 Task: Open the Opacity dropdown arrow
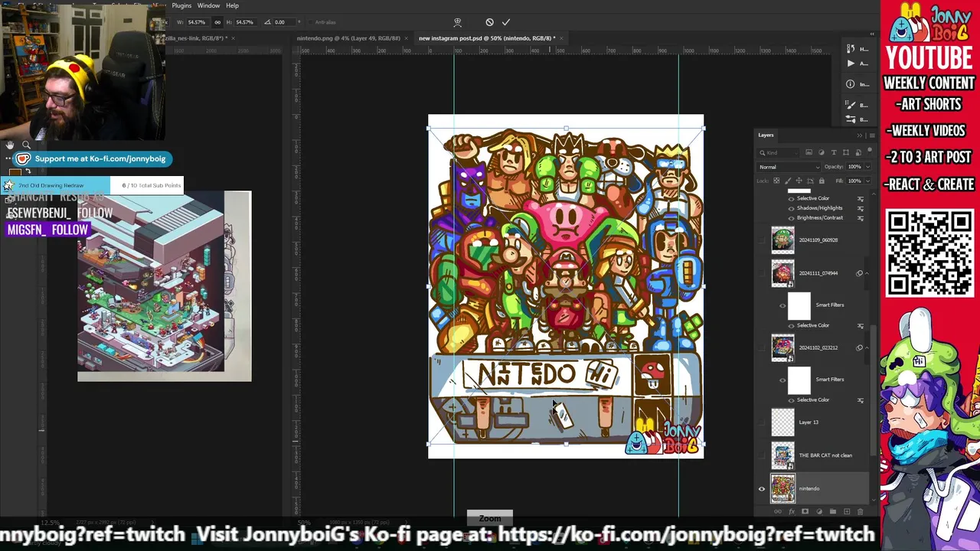tap(867, 167)
